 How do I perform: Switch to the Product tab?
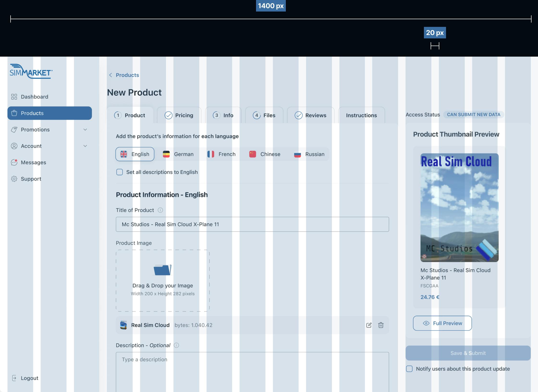point(130,115)
